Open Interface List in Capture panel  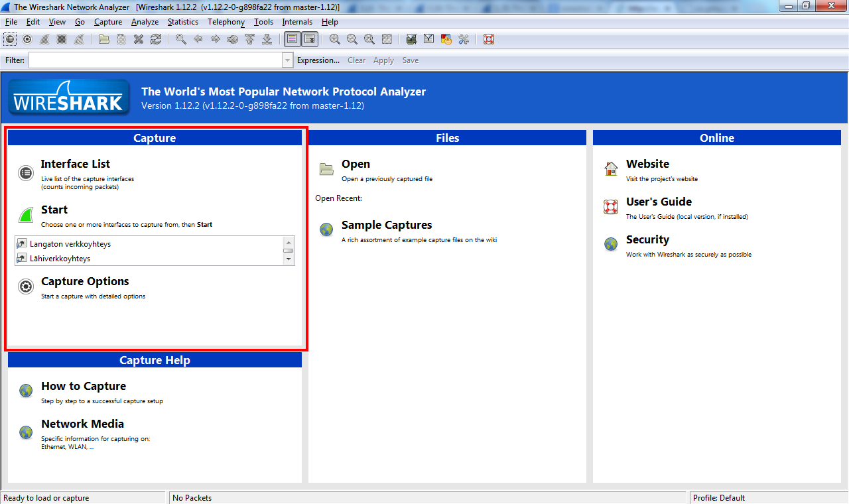(x=76, y=164)
